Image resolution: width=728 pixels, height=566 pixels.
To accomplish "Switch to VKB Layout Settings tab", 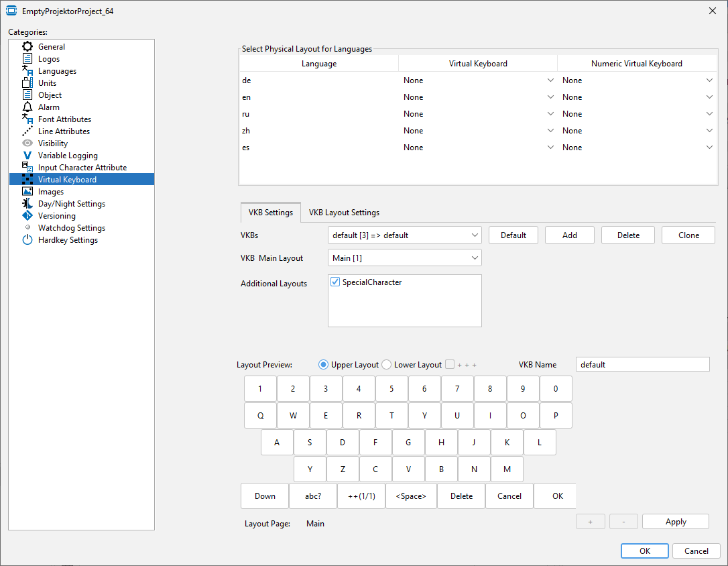I will click(x=344, y=213).
